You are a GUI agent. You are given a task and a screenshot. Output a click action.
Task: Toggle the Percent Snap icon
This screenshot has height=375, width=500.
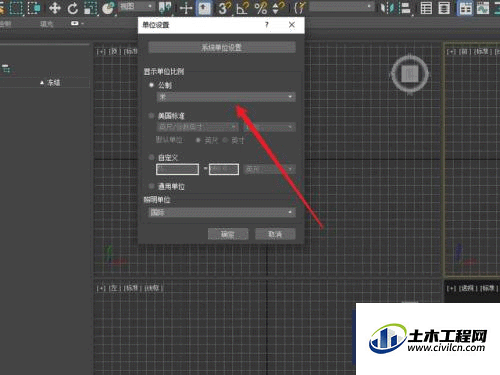tap(260, 8)
